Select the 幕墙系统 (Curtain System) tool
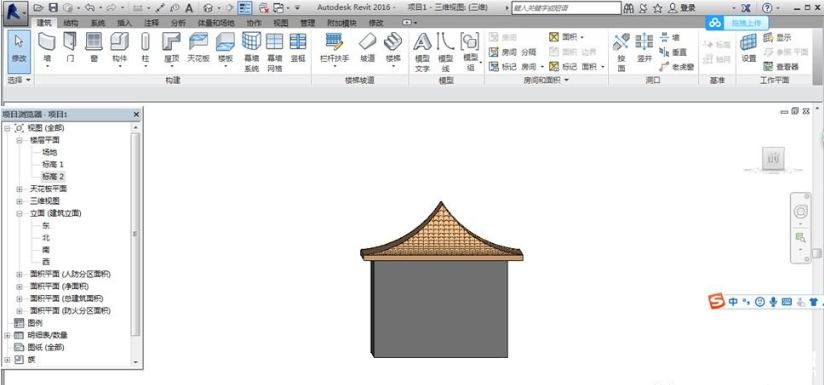The height and width of the screenshot is (385, 824). click(x=251, y=51)
